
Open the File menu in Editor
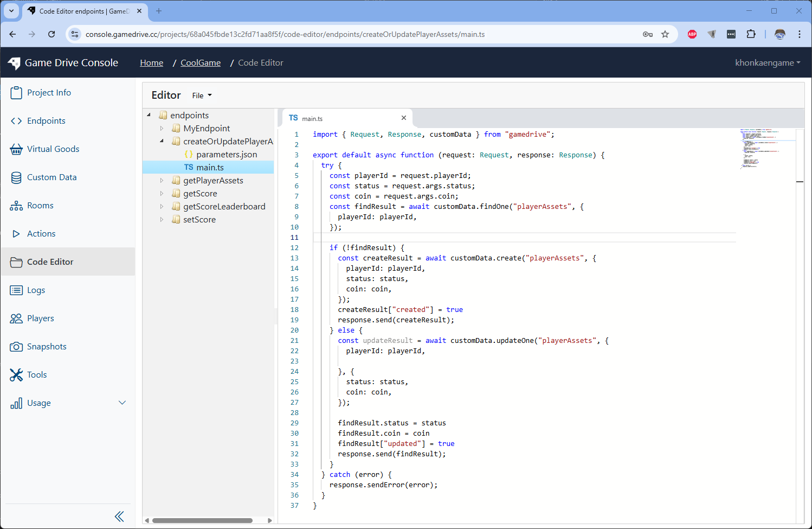(x=201, y=95)
